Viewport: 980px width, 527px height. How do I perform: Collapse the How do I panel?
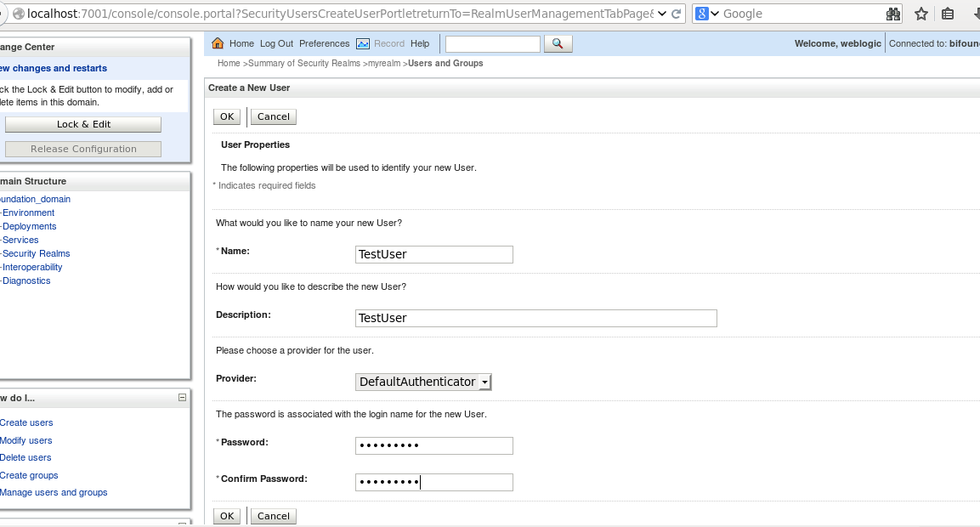coord(182,398)
